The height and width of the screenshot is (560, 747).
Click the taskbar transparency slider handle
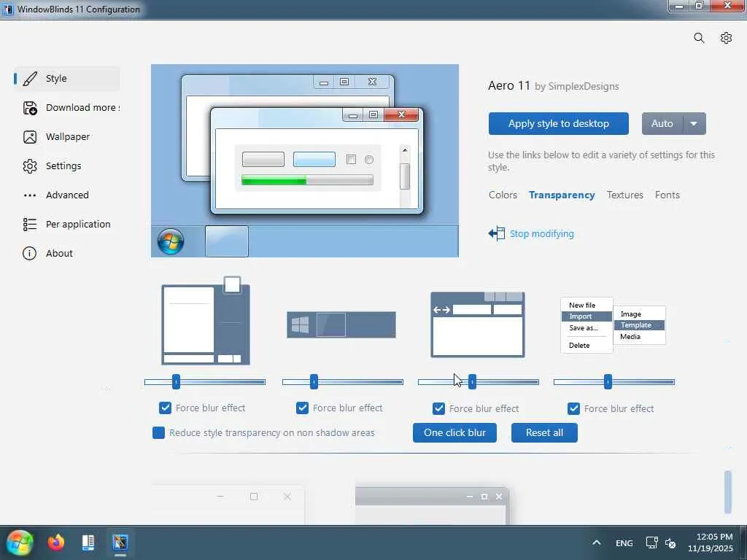[x=314, y=382]
